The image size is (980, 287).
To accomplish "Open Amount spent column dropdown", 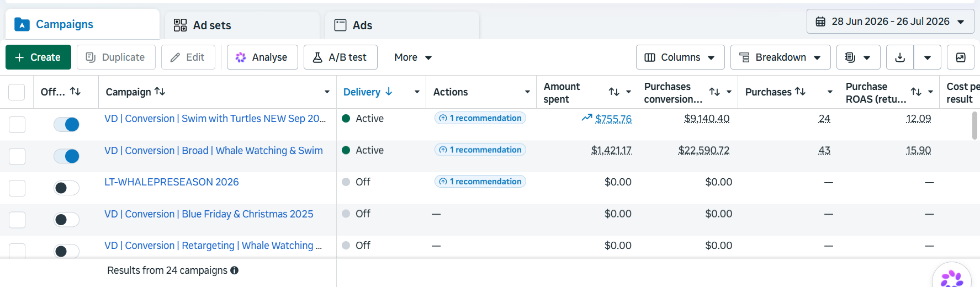I will (628, 92).
